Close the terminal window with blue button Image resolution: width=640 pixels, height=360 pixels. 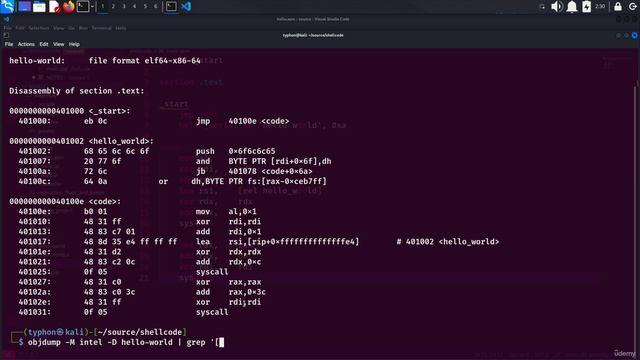tap(634, 36)
